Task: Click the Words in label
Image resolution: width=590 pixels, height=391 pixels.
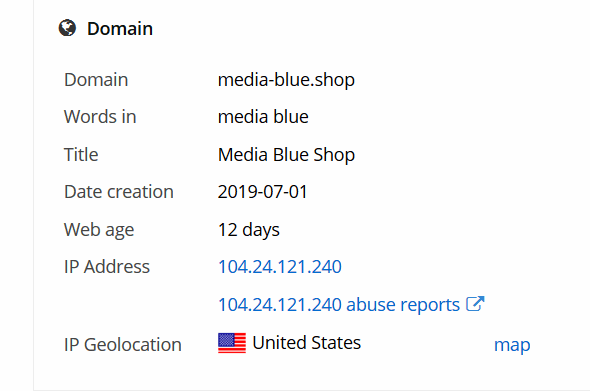Action: tap(100, 117)
